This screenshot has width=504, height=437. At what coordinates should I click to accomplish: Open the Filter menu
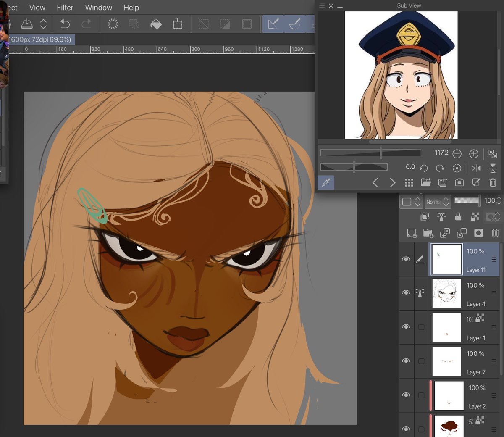(x=65, y=8)
